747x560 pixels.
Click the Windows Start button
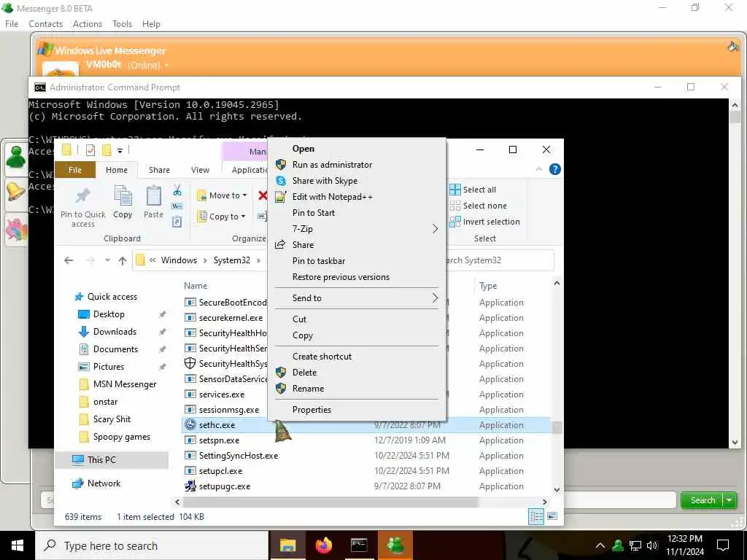coord(18,545)
